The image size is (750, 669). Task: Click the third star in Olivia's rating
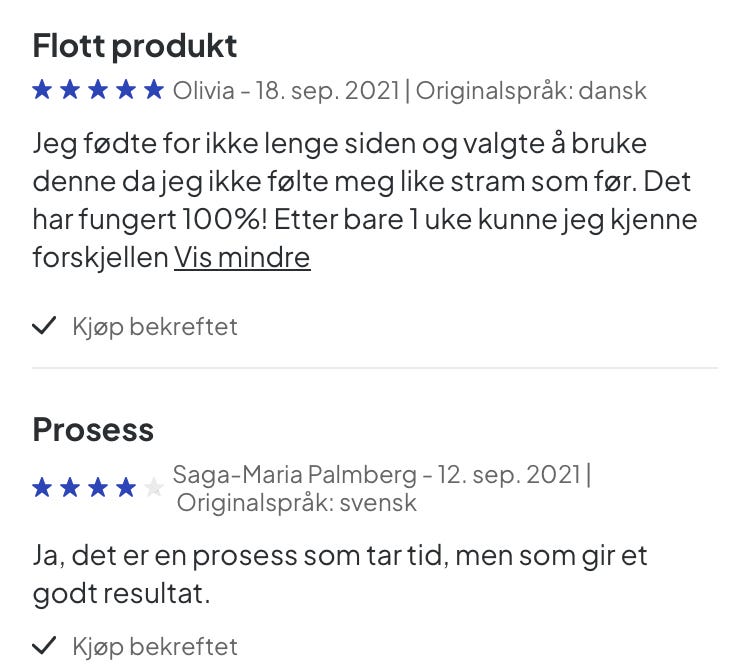coord(98,91)
